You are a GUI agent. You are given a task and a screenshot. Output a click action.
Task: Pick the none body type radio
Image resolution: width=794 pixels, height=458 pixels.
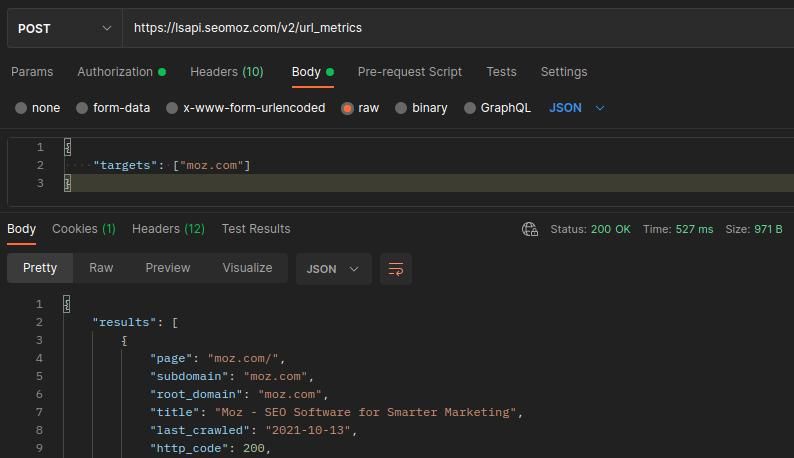(x=21, y=108)
